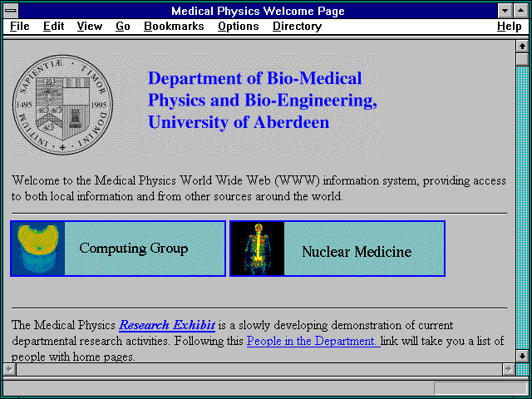Screen dimensions: 532x399
Task: Click the horizontal scrollbar left arrow
Action: pyautogui.click(x=10, y=369)
